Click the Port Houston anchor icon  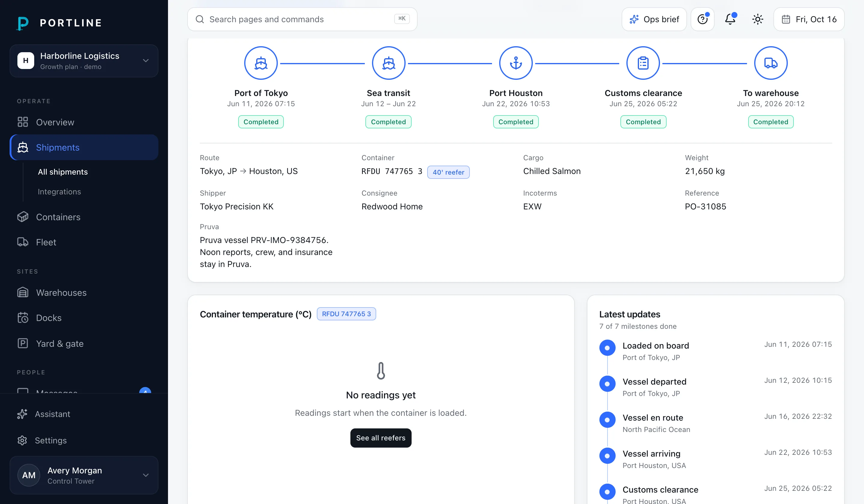click(x=516, y=63)
